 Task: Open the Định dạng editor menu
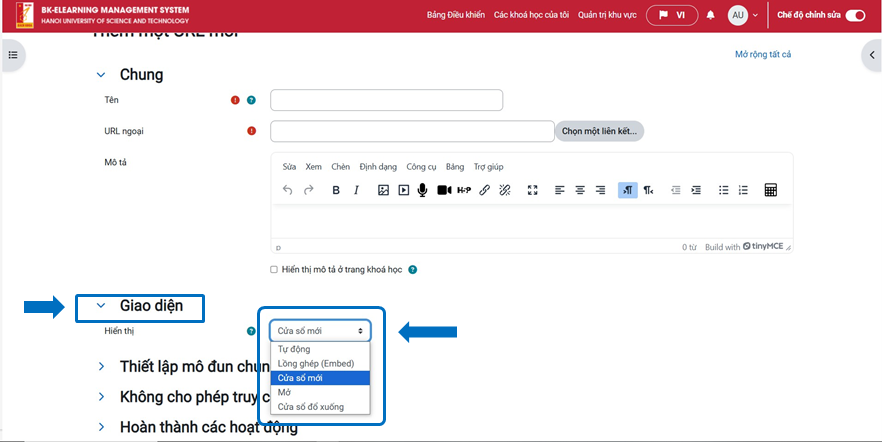point(378,167)
